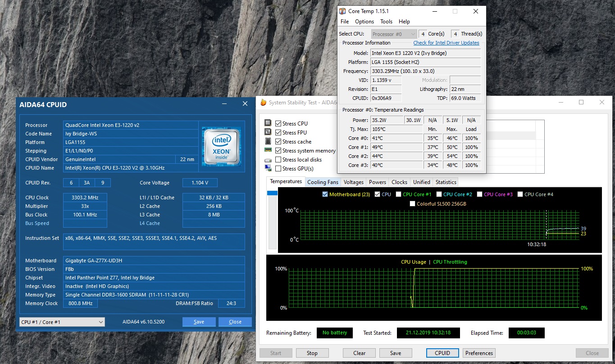Disable the Stress cache checkbox

click(x=278, y=142)
